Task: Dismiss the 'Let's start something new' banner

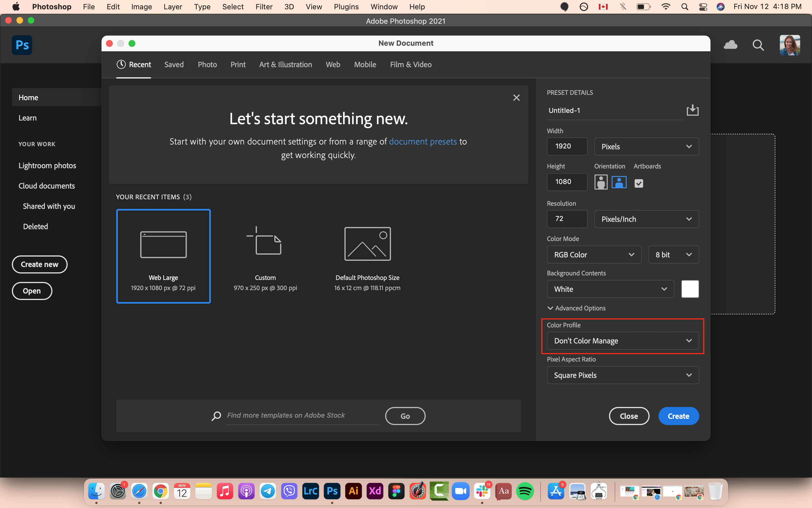Action: pos(517,98)
